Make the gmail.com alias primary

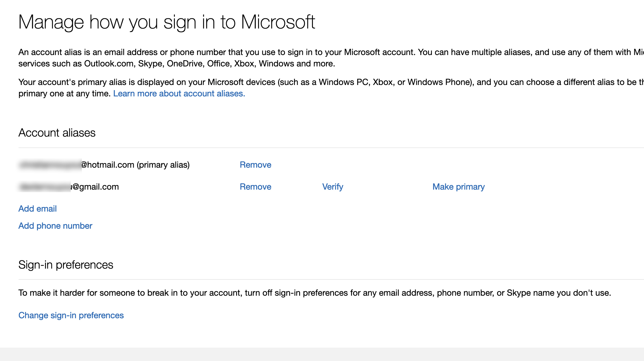(458, 186)
